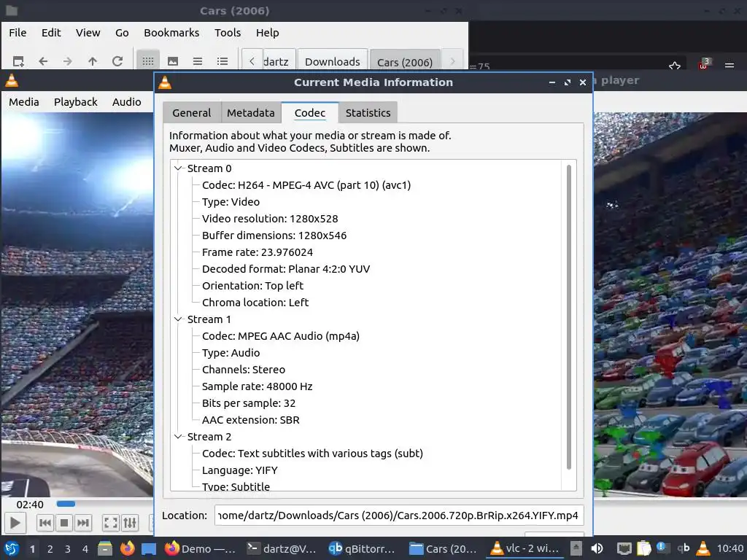Switch to Demo Firefox window in taskbar
Screen dimensions: 747x560
coord(200,548)
